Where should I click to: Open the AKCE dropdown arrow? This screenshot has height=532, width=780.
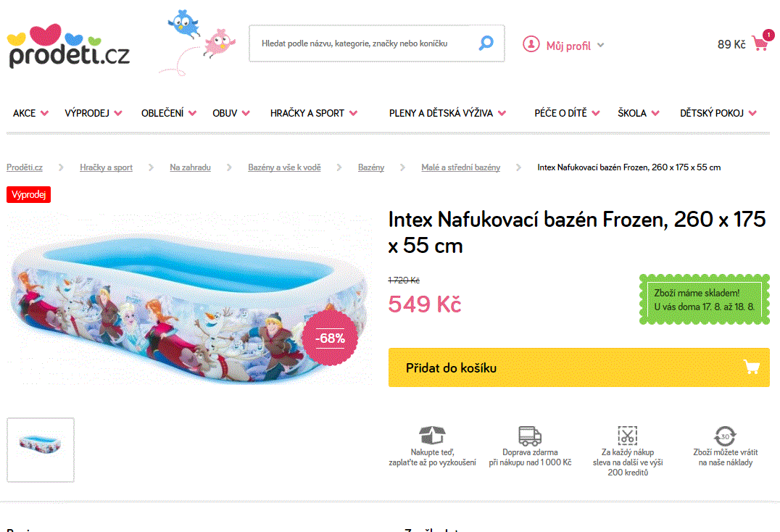pos(46,113)
